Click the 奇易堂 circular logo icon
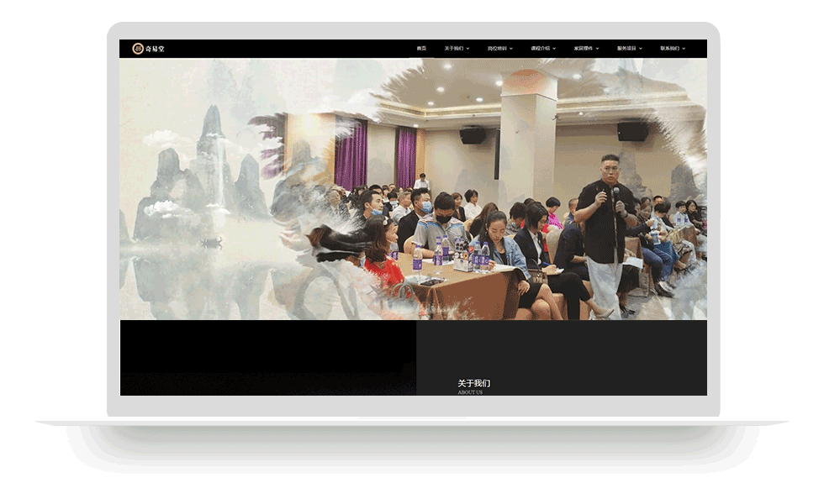The image size is (824, 504). (x=138, y=49)
